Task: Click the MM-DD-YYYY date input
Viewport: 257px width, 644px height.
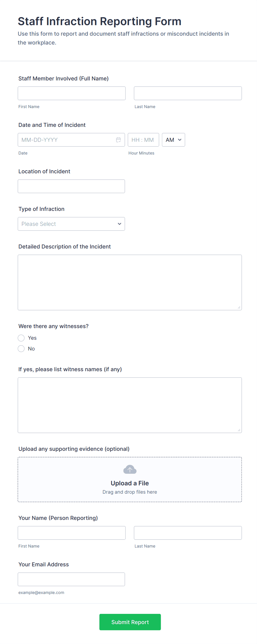Action: [x=66, y=140]
